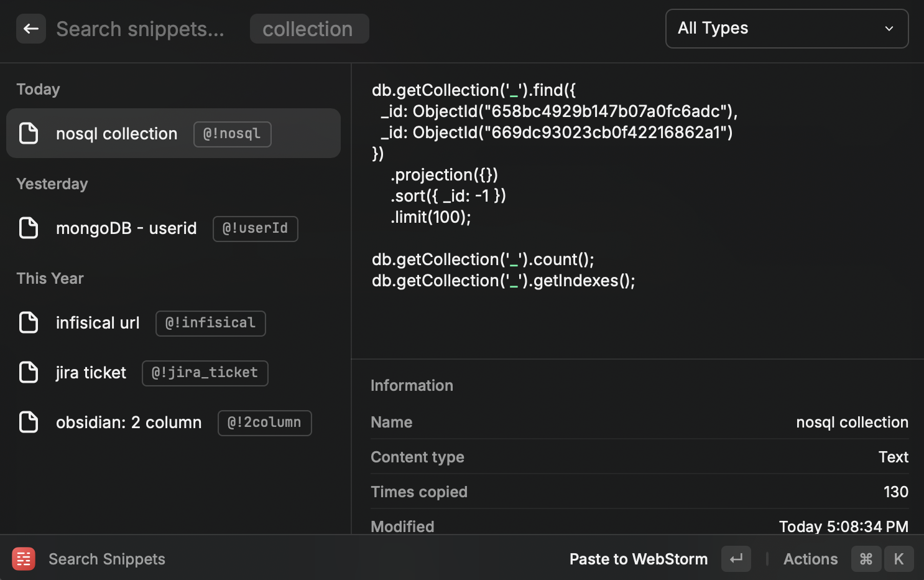Viewport: 924px width, 580px height.
Task: Click the obsidian 2 column document icon
Action: click(x=29, y=422)
